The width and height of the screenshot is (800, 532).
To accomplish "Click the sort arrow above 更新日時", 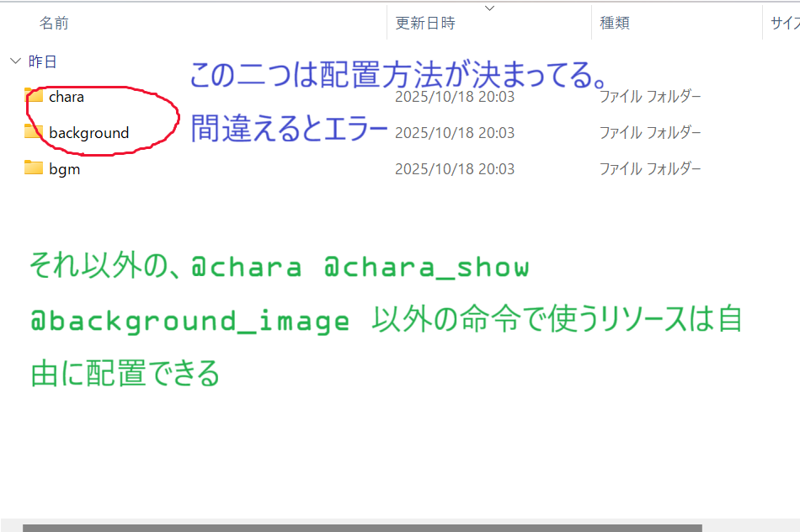I will (x=489, y=8).
